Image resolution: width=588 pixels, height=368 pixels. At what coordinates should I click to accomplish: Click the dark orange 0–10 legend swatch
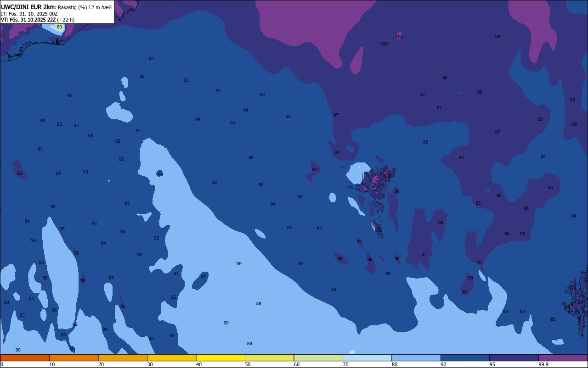pos(25,357)
